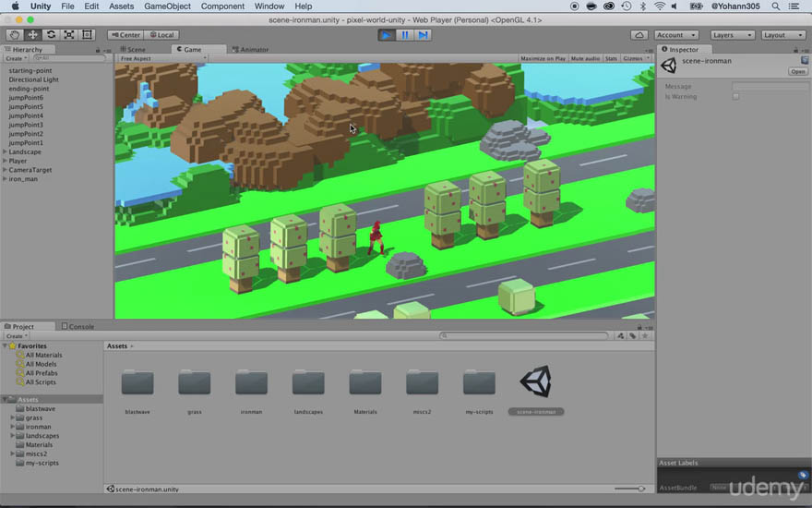Click the Open button in the Inspector
The width and height of the screenshot is (812, 508).
[797, 71]
